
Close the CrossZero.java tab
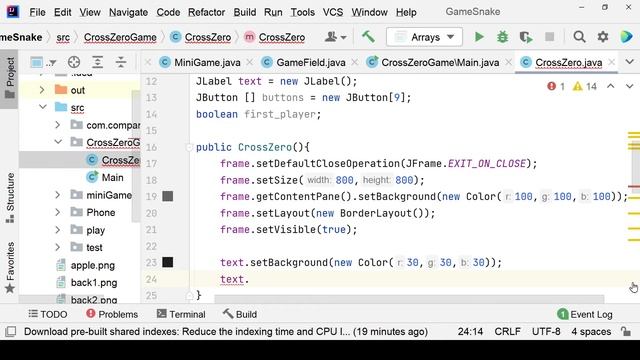tap(611, 62)
